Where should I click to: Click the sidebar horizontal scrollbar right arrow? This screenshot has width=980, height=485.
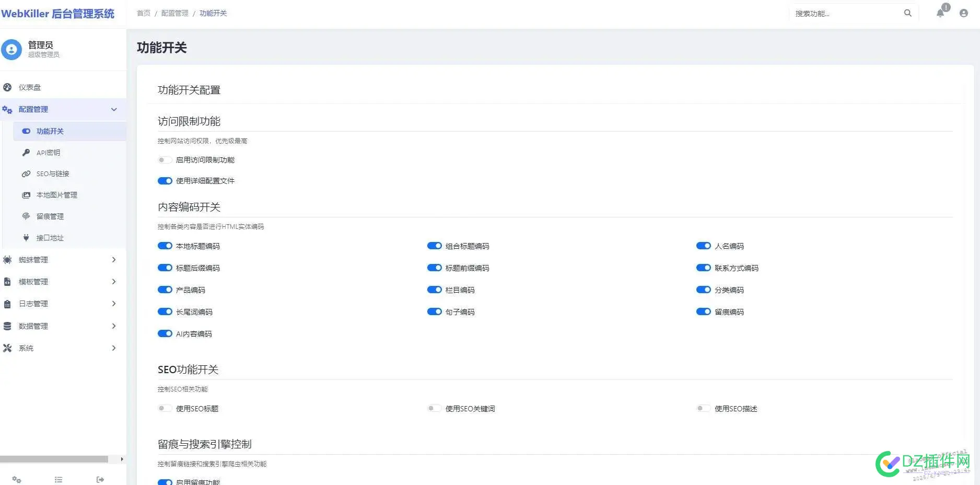pos(122,459)
